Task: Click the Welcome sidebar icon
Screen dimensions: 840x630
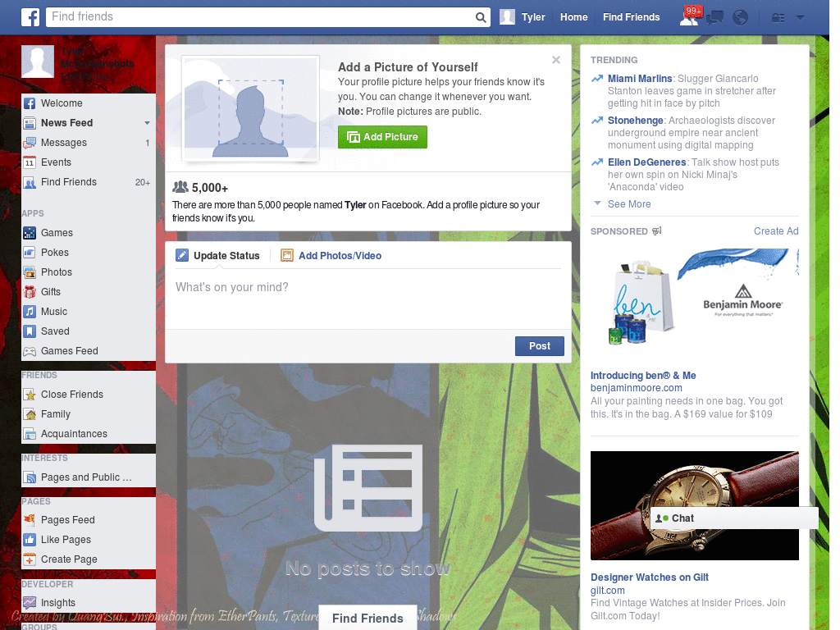Action: (x=30, y=103)
